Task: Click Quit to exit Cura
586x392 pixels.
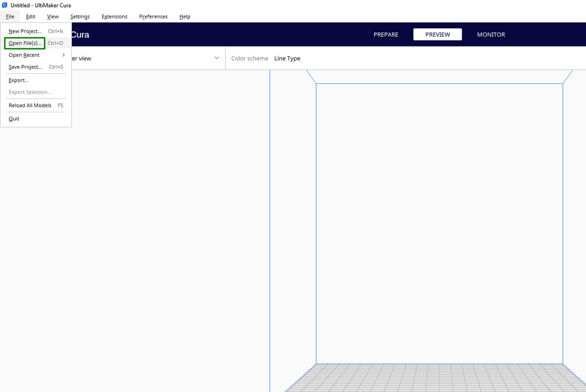Action: pyautogui.click(x=13, y=118)
